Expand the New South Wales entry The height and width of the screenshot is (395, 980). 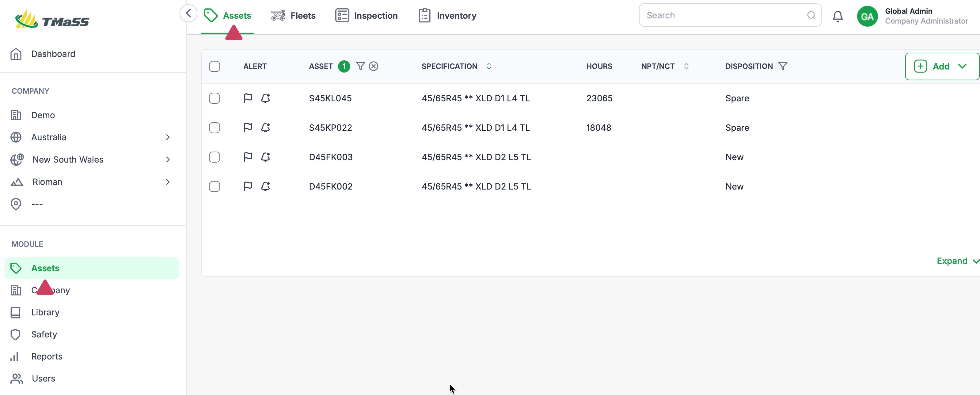point(168,160)
